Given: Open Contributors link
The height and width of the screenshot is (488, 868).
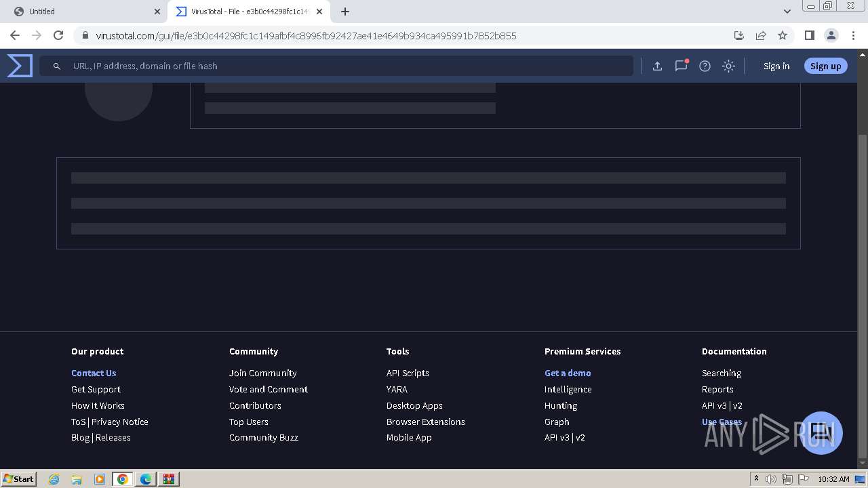Looking at the screenshot, I should click(255, 405).
